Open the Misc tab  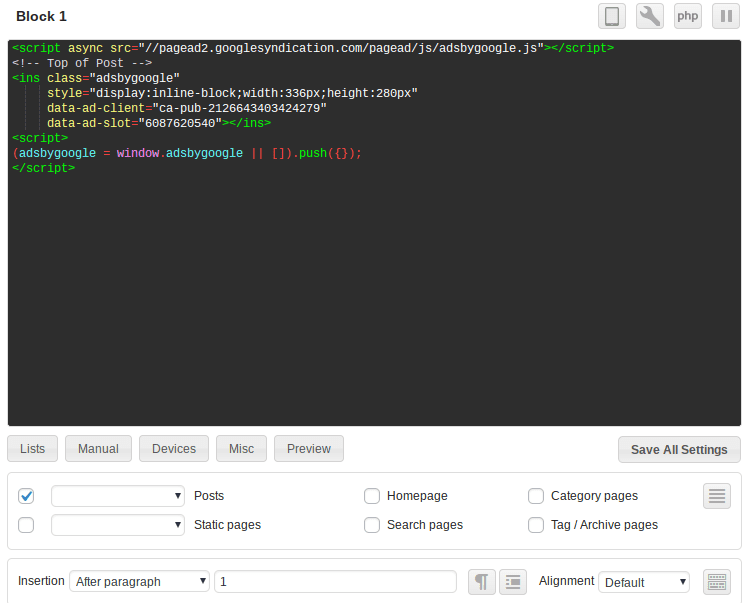click(x=241, y=449)
